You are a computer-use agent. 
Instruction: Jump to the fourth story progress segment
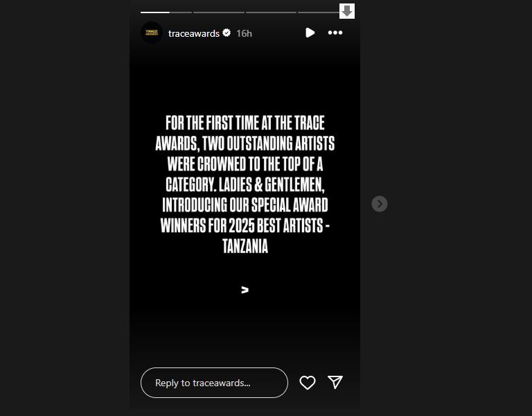tap(319, 12)
